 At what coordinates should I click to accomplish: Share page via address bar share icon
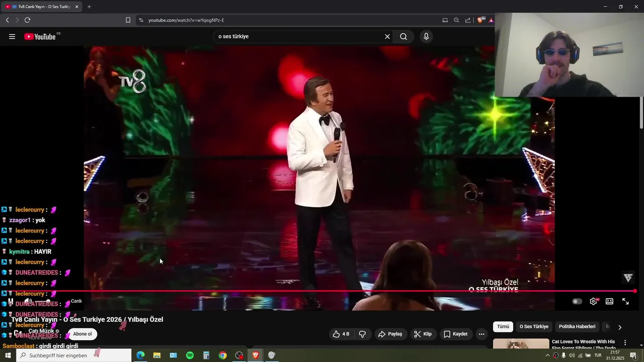point(468,20)
